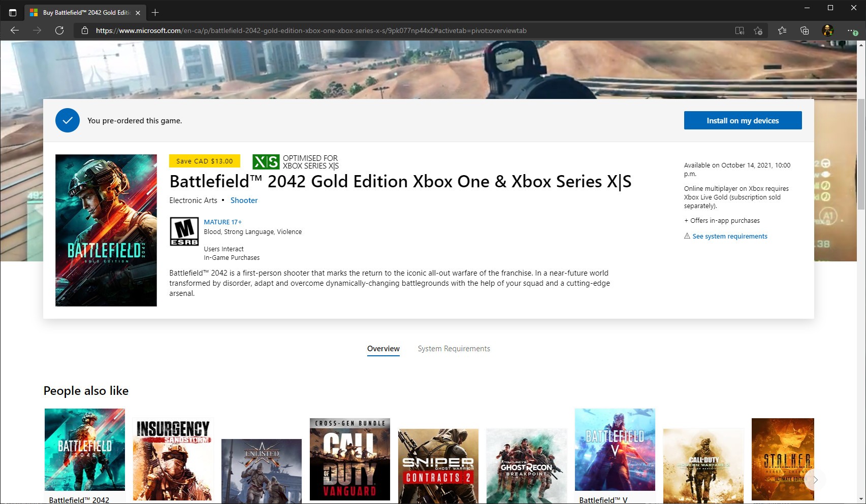Minimize the Edge browser window
866x504 pixels.
pyautogui.click(x=807, y=8)
